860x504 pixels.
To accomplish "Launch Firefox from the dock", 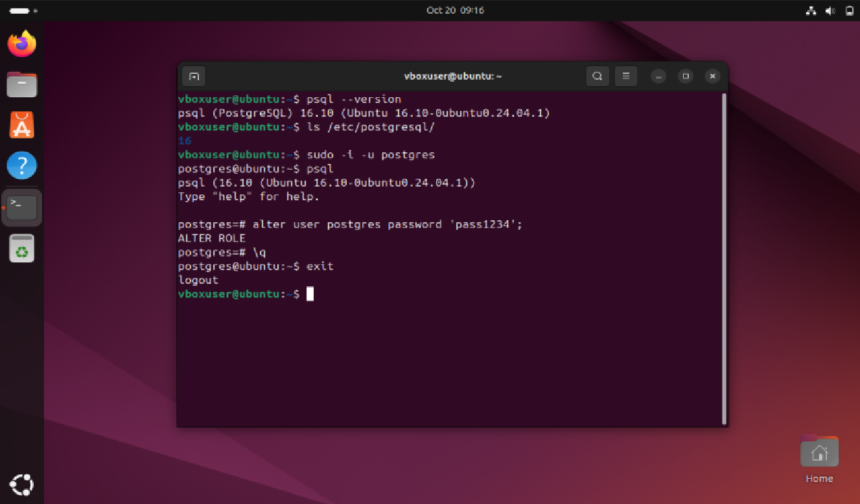I will point(22,44).
